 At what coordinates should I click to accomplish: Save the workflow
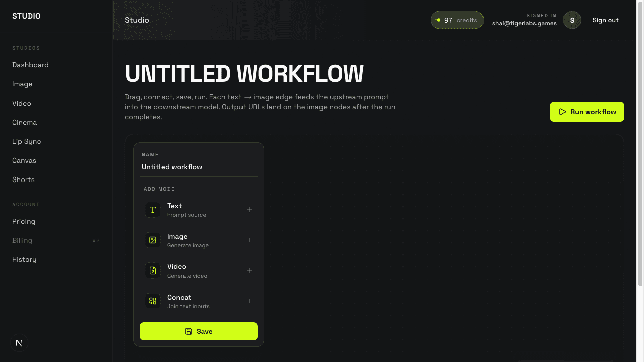click(199, 331)
